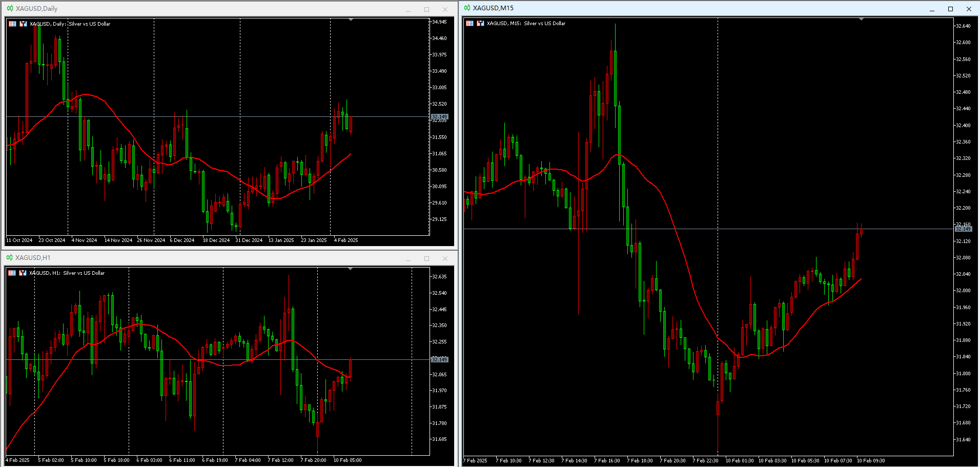Viewport: 980px width, 467px height.
Task: Maximize the XAGUSD,M15 window
Action: click(x=950, y=9)
